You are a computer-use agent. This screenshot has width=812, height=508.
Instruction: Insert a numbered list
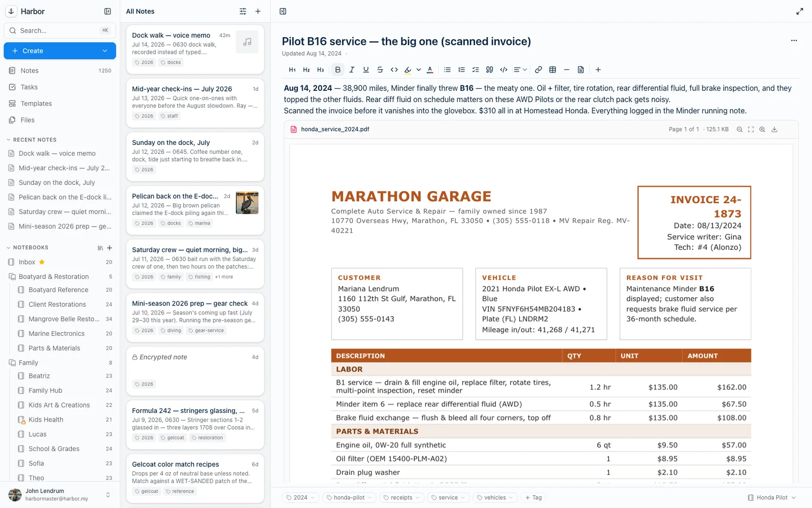(461, 70)
